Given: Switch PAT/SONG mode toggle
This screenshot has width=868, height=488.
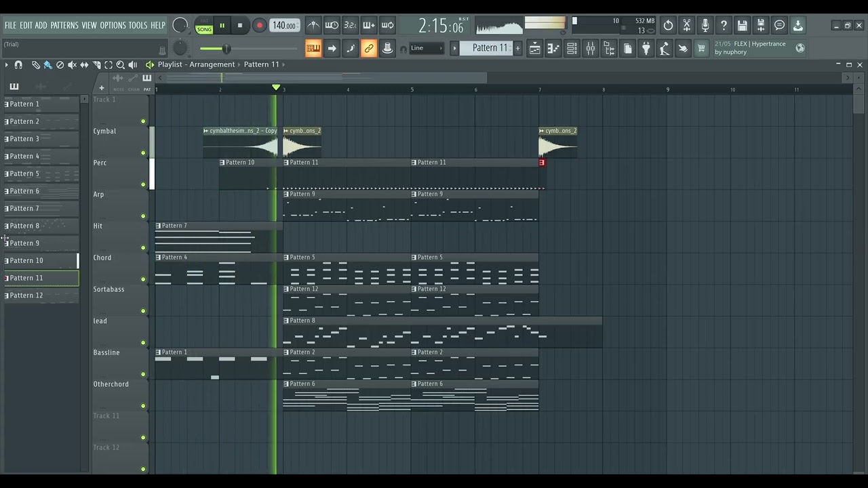Looking at the screenshot, I should pos(204,26).
